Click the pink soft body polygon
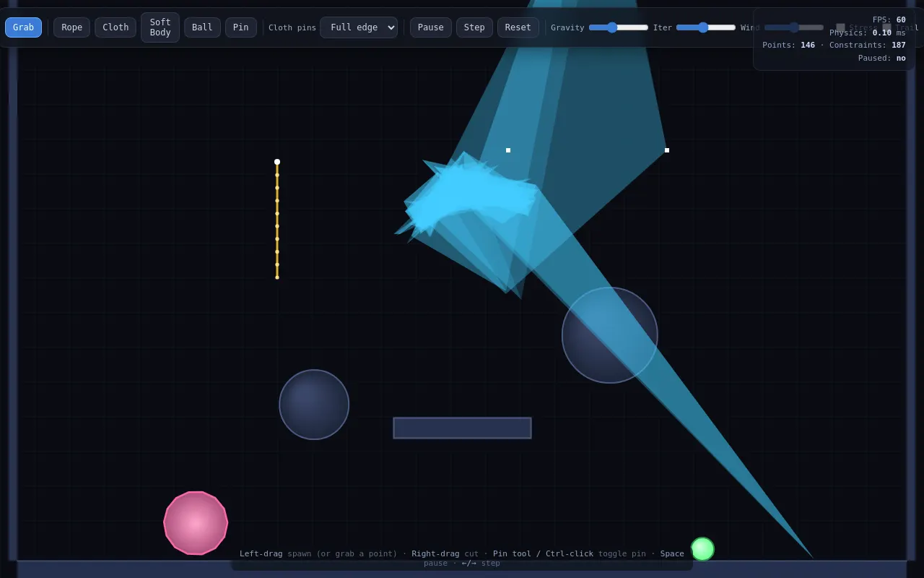The height and width of the screenshot is (578, 924). 196,523
